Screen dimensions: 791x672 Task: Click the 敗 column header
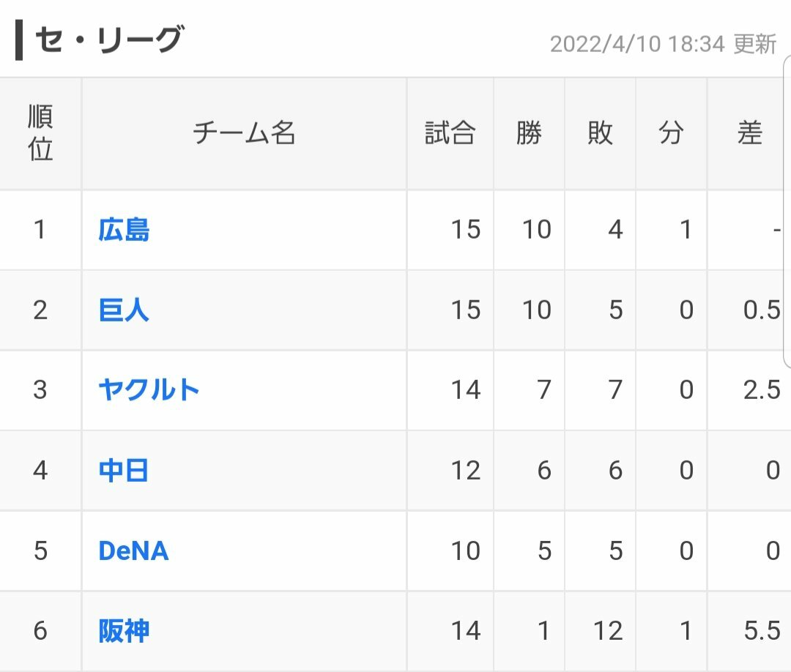click(600, 133)
